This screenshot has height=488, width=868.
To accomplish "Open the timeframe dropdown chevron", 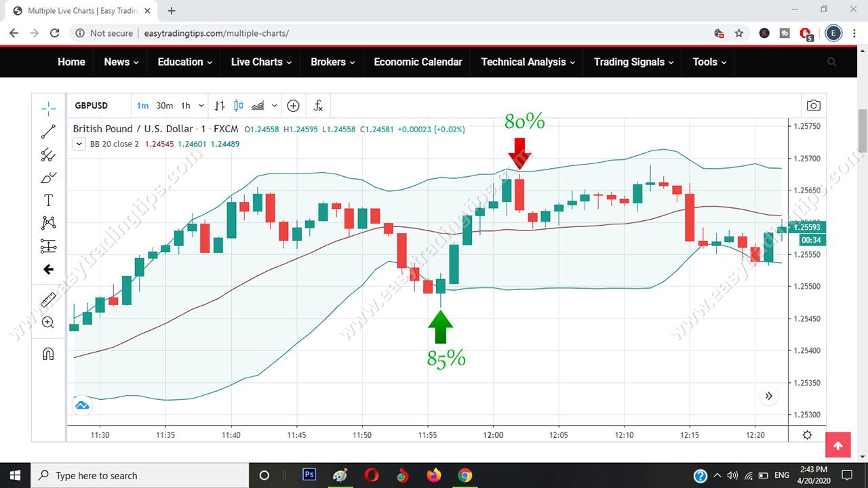I will pyautogui.click(x=201, y=105).
